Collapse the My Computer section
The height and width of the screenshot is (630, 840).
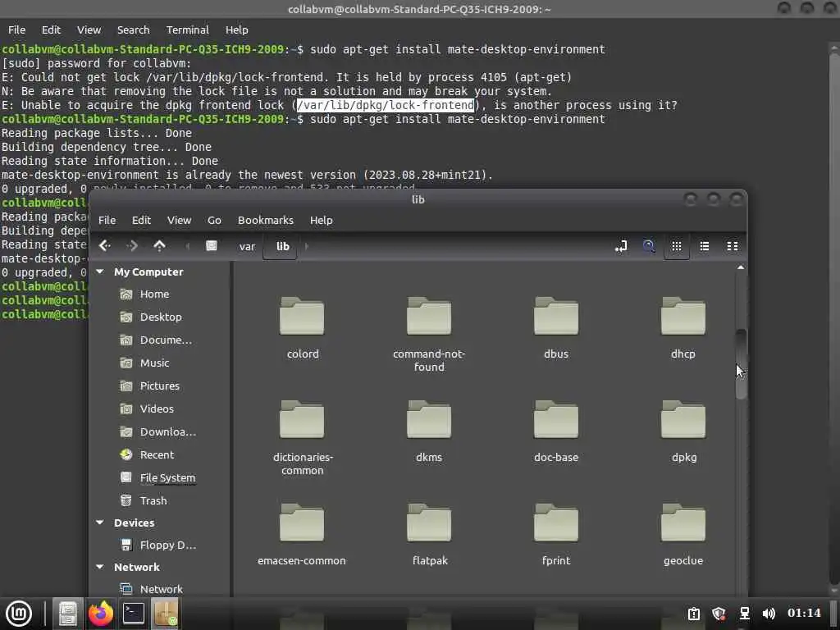click(99, 272)
